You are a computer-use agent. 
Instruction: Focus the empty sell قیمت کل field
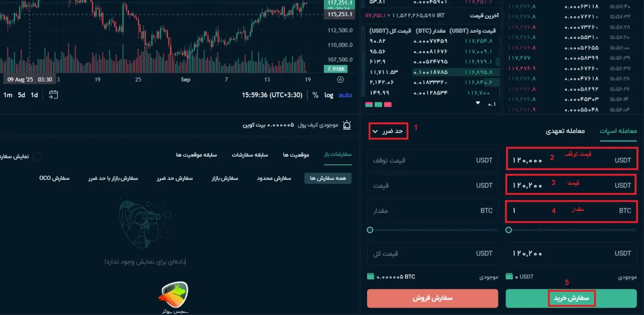pyautogui.click(x=433, y=253)
